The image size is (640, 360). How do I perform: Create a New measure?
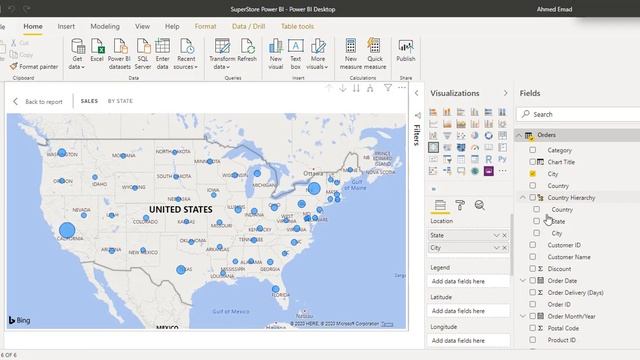[351, 53]
